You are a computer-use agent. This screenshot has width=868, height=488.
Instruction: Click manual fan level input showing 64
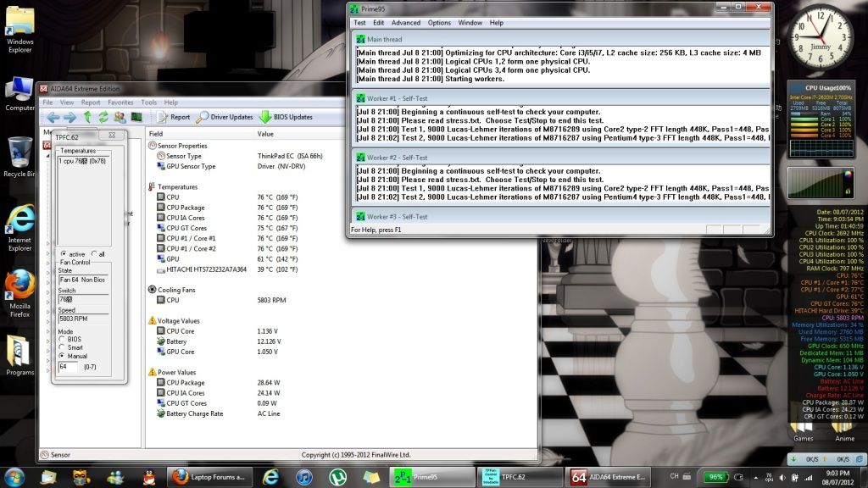tap(68, 367)
